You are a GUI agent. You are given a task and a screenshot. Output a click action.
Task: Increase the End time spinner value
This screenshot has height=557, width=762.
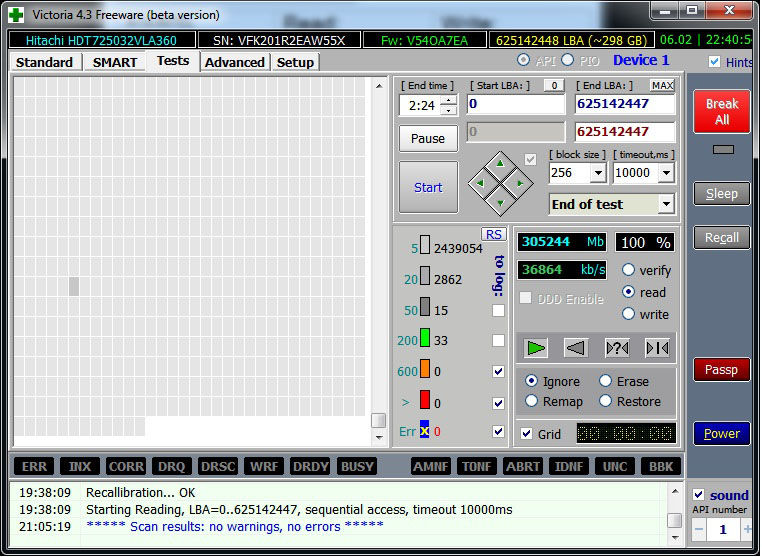click(449, 101)
